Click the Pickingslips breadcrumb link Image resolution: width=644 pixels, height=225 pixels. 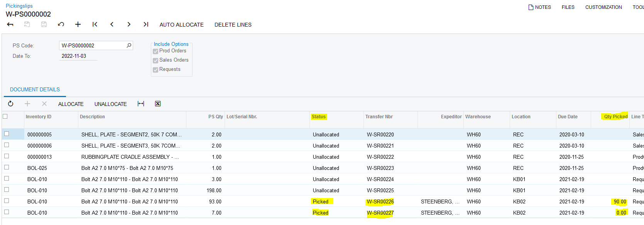[19, 6]
